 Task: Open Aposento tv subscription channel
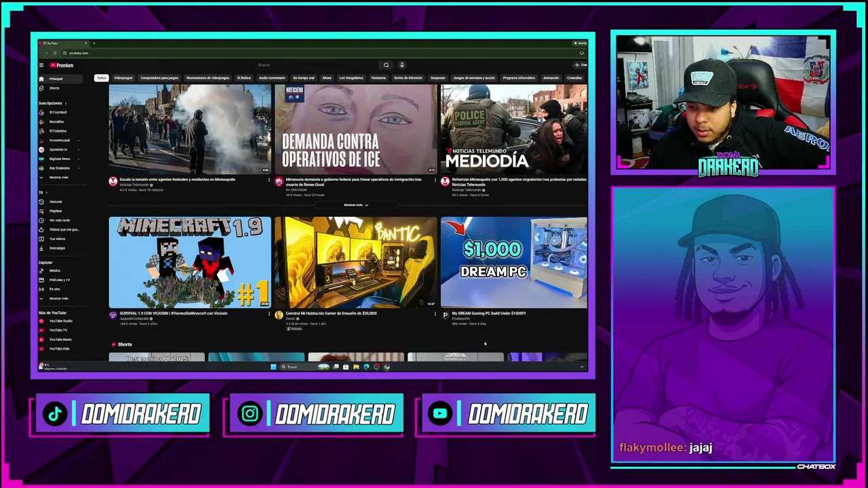[60, 149]
